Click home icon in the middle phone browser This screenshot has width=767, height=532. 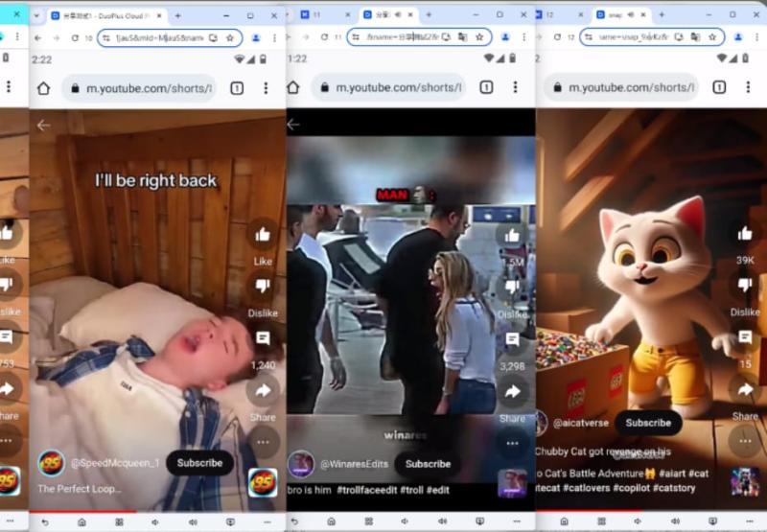293,87
